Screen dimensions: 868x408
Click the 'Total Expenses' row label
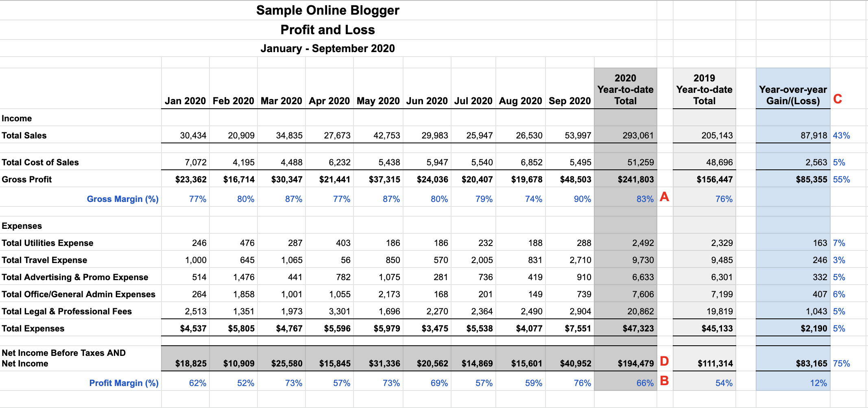click(33, 329)
